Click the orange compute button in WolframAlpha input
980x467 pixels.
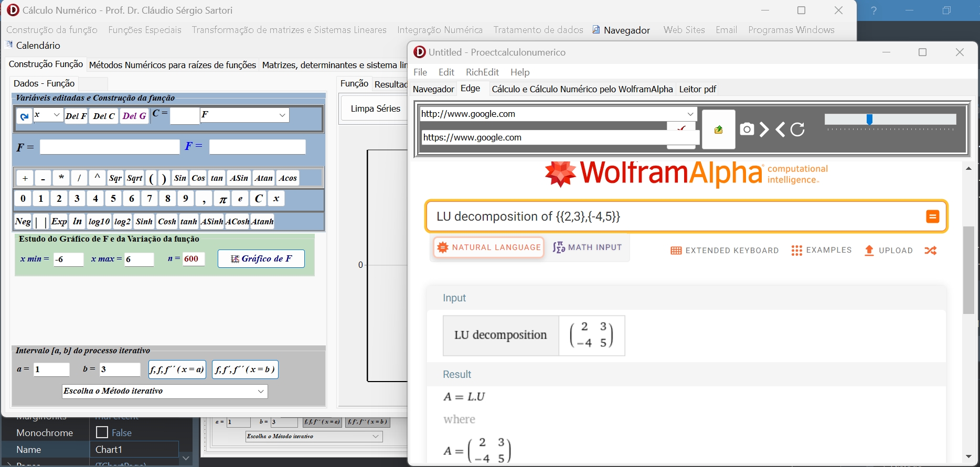tap(932, 216)
